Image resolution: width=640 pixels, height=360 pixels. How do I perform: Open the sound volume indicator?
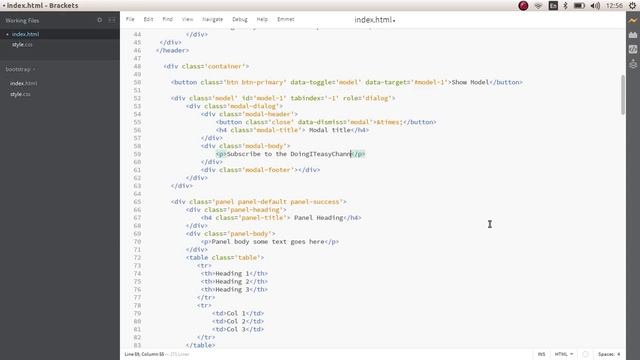tap(595, 6)
